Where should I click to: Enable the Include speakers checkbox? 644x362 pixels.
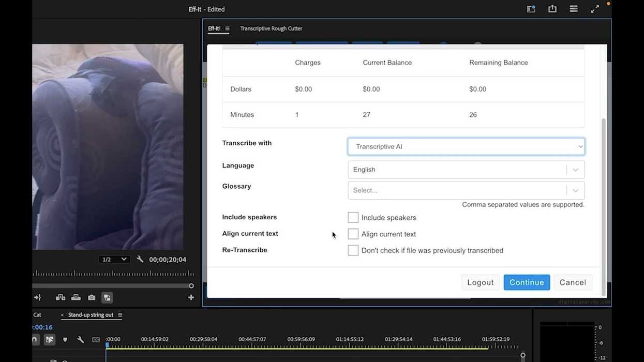pos(353,218)
